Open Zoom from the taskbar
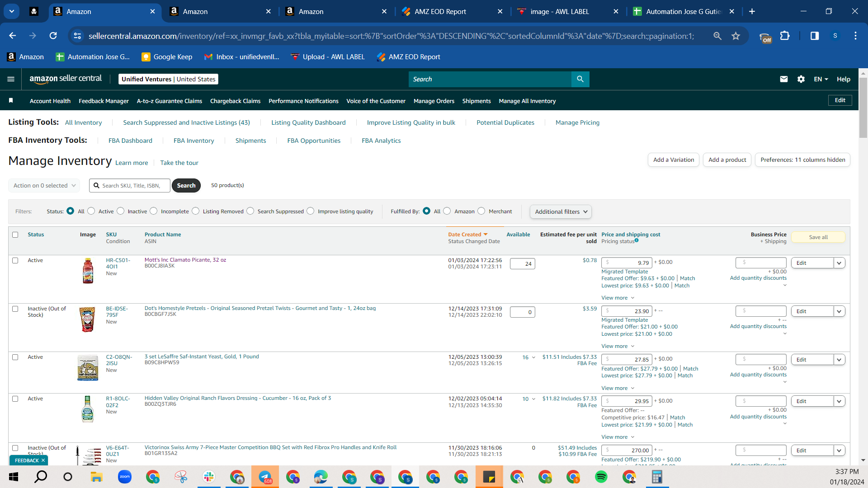 pyautogui.click(x=124, y=477)
